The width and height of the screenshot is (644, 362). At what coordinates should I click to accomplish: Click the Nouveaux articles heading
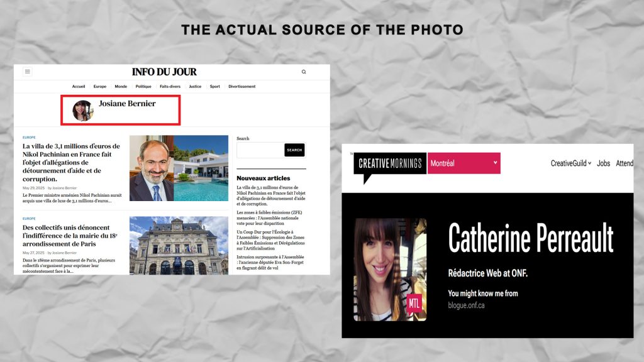tap(264, 178)
